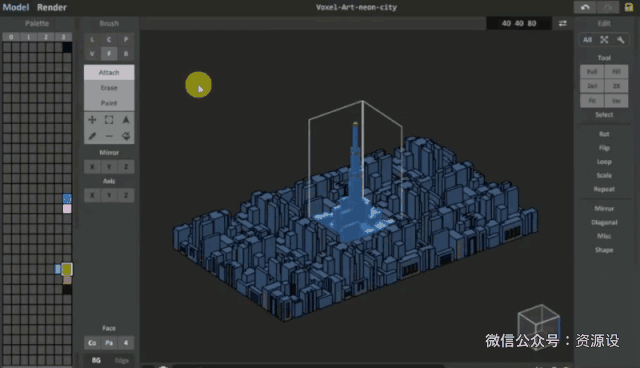Toggle Mirror X axis button
The width and height of the screenshot is (640, 368).
92,166
